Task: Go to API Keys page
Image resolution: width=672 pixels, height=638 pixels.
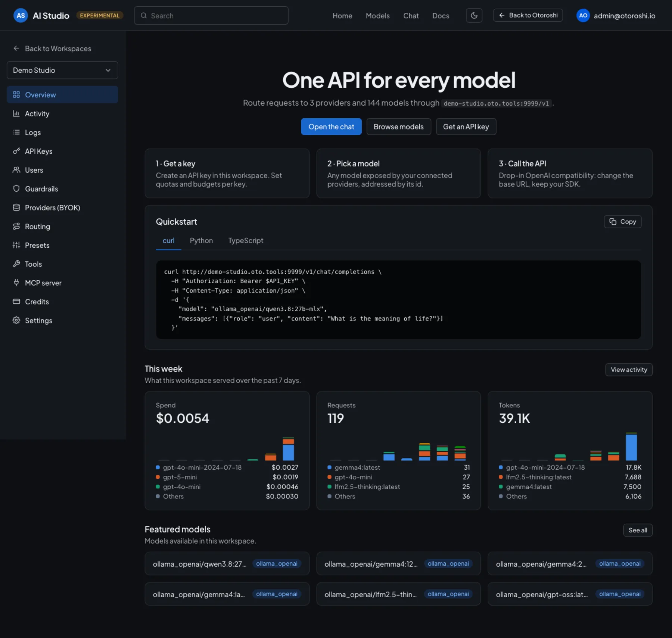Action: pyautogui.click(x=62, y=151)
